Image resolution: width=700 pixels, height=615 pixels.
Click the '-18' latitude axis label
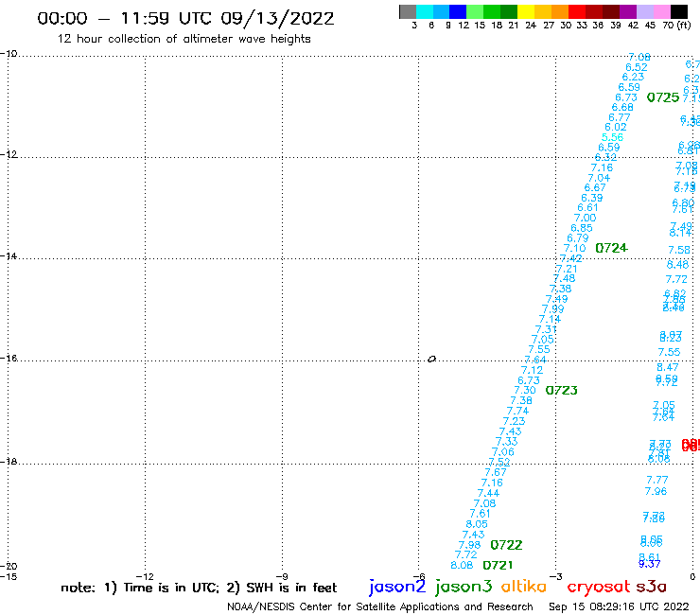(9, 462)
